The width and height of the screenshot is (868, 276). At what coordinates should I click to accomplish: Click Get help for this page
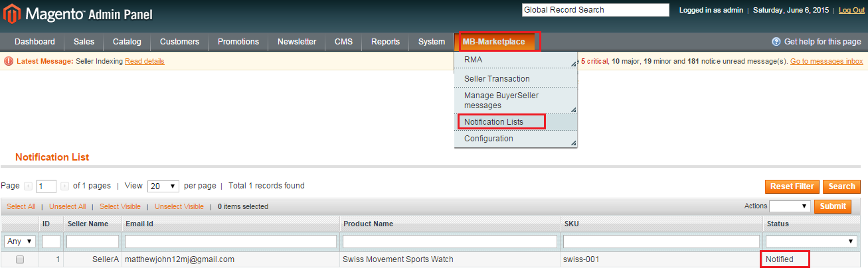pyautogui.click(x=822, y=42)
